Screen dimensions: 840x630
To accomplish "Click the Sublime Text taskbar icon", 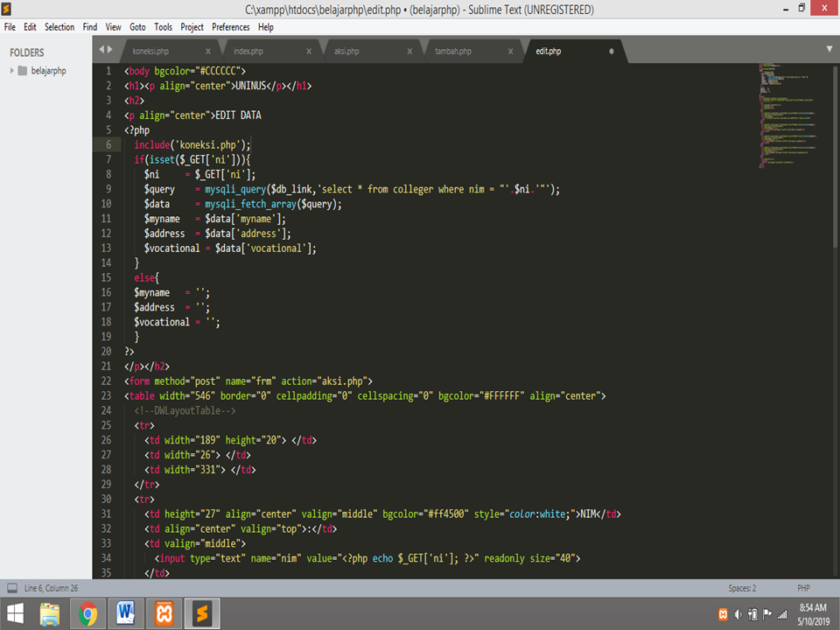I will [x=203, y=613].
